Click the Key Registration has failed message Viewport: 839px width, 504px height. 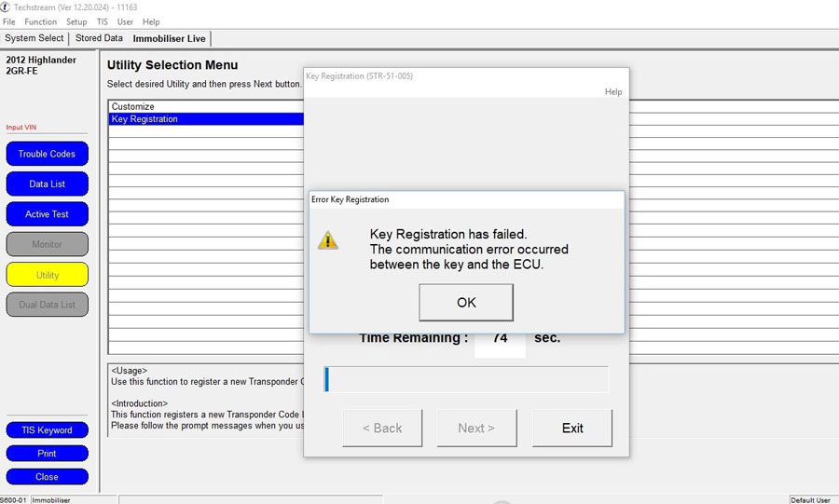469,249
